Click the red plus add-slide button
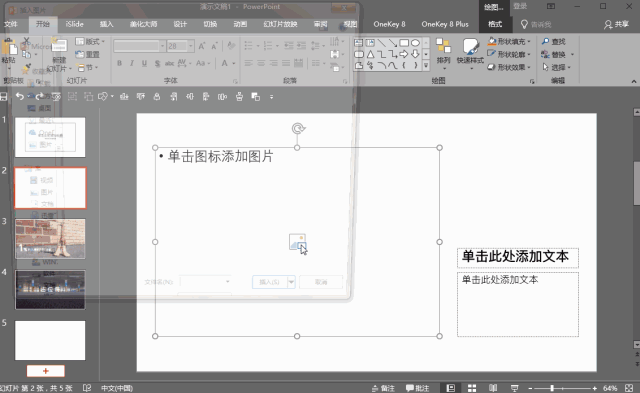640x393 pixels. point(46,371)
